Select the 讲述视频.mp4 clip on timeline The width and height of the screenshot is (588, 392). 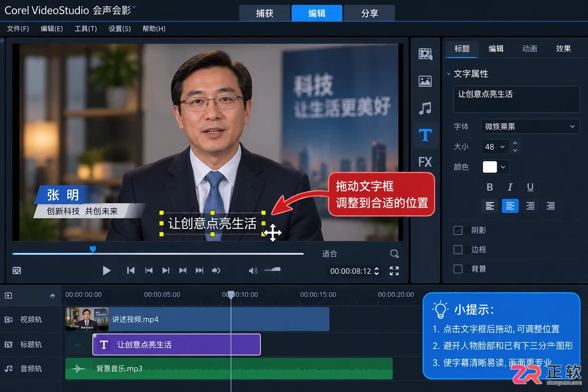(197, 319)
